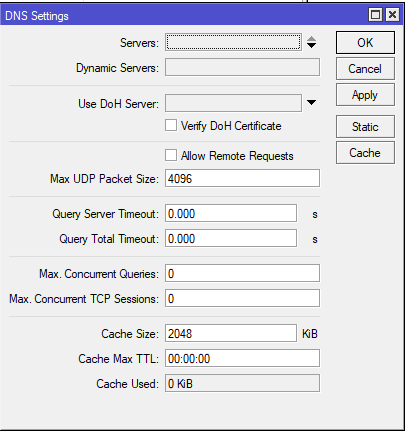Click the Cache Size field

231,333
